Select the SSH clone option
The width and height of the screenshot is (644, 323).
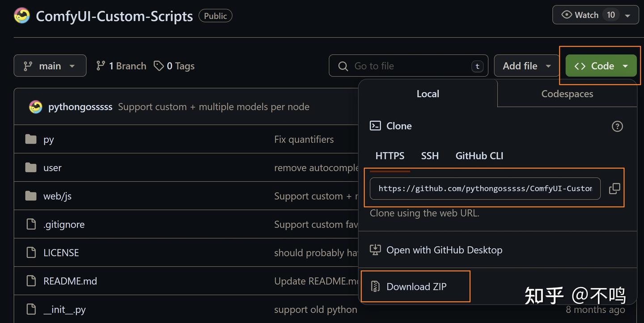(430, 156)
